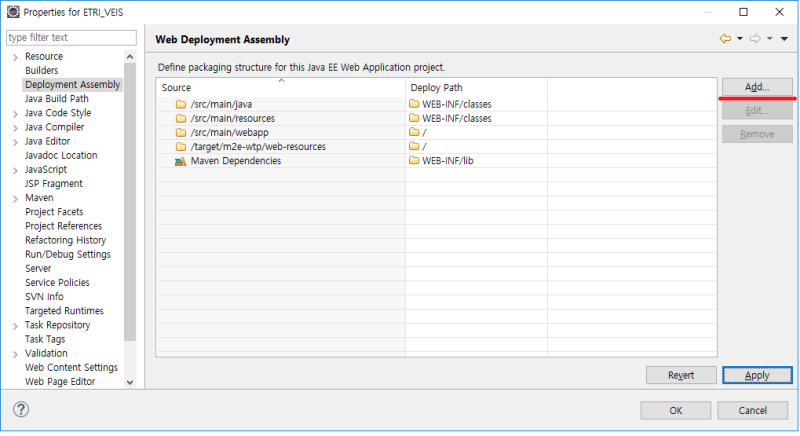The image size is (800, 436).
Task: Sort by the Source column header
Action: coord(281,88)
